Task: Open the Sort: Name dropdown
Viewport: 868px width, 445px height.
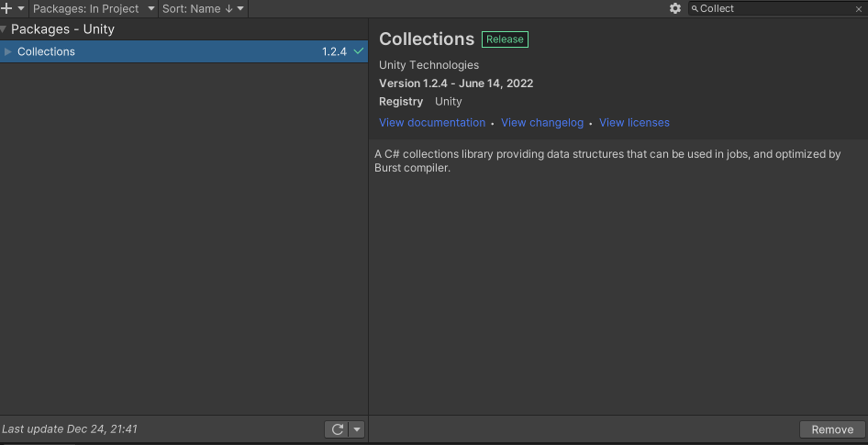Action: [x=203, y=8]
